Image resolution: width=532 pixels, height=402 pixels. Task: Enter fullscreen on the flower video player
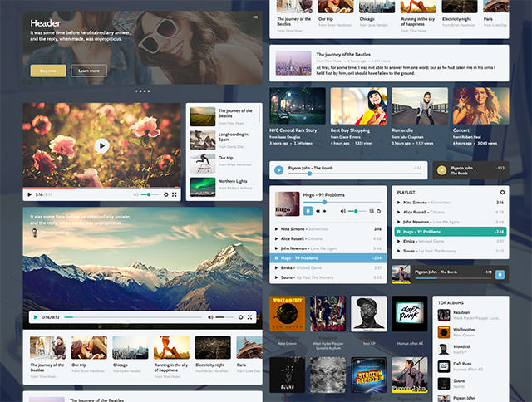[175, 194]
